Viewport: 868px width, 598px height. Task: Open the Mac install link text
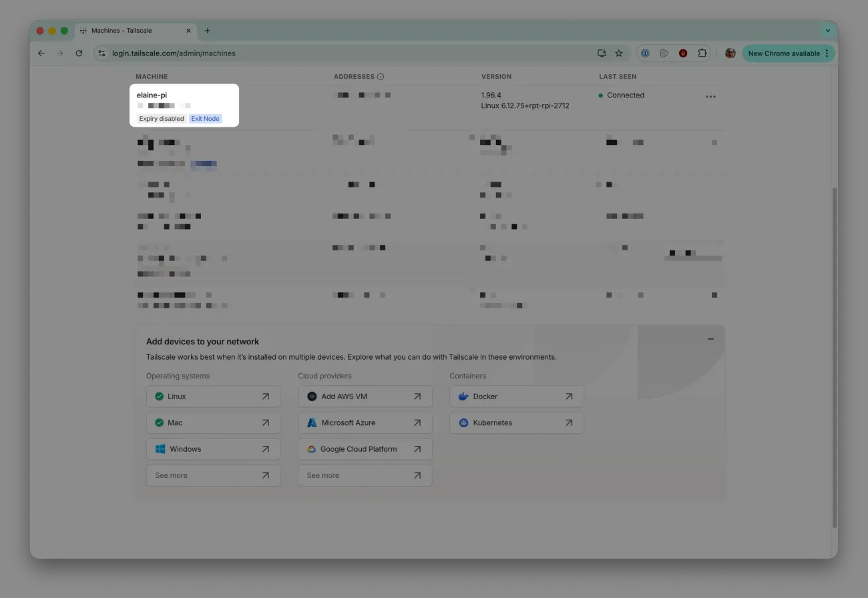point(175,422)
